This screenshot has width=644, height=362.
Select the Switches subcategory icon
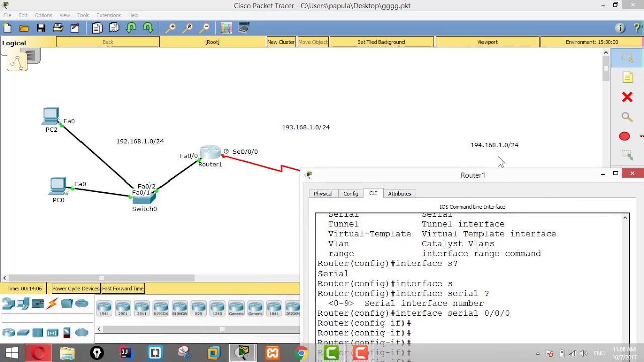[23, 333]
